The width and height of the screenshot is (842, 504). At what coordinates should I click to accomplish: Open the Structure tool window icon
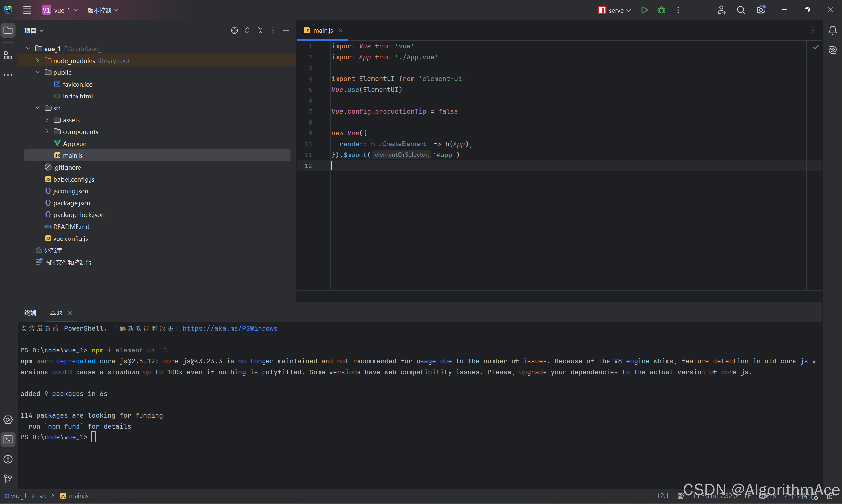pos(8,55)
